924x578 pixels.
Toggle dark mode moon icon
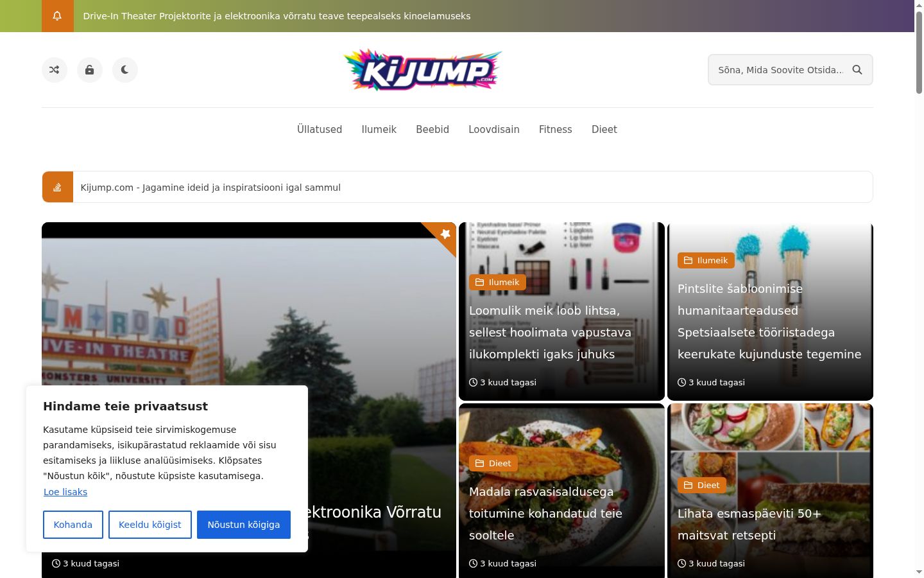pyautogui.click(x=125, y=70)
